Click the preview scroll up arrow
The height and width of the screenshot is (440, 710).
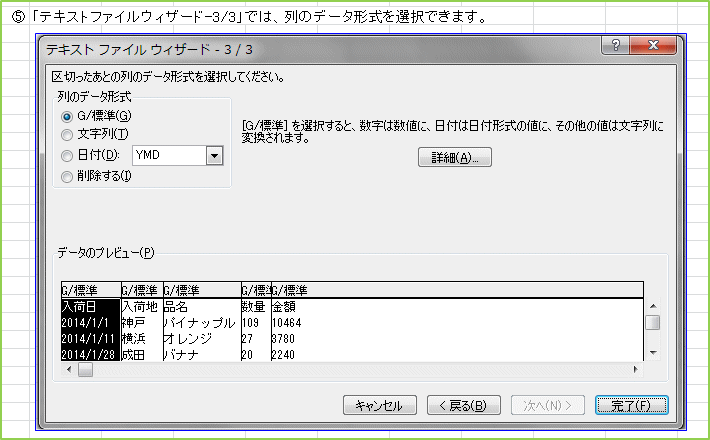click(653, 306)
